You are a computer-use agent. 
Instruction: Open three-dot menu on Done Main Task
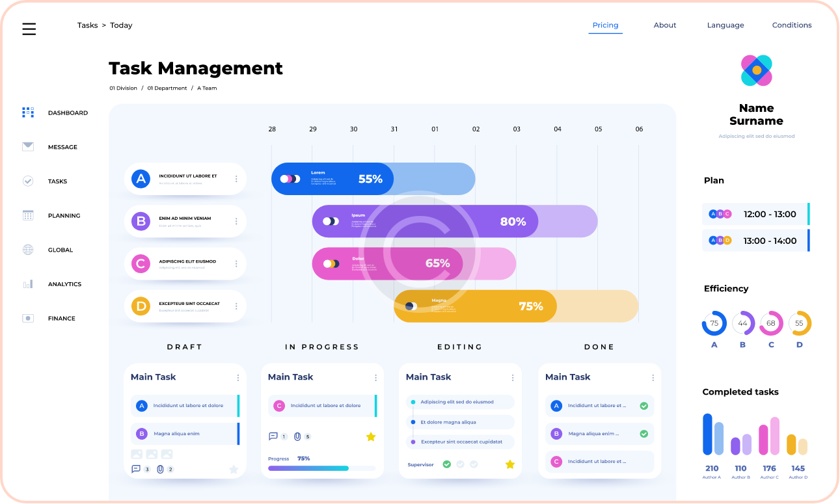click(653, 378)
